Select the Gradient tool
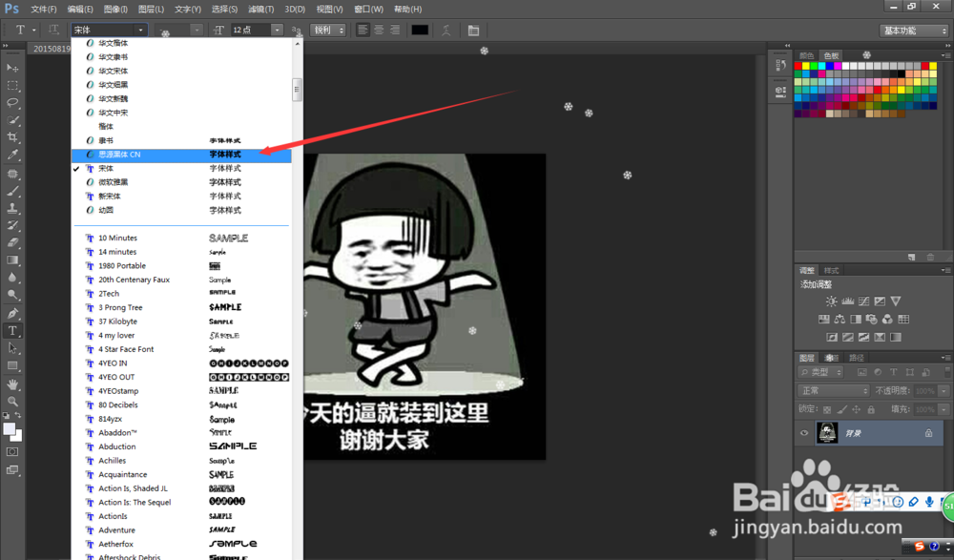Screen dimensions: 954x560 [12, 259]
